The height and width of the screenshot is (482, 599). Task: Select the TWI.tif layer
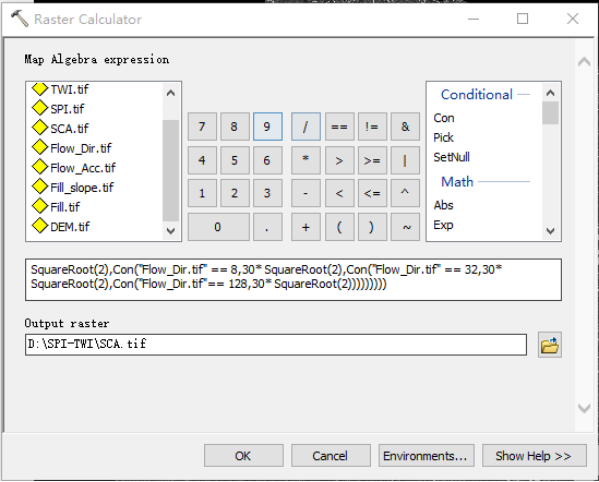[69, 89]
